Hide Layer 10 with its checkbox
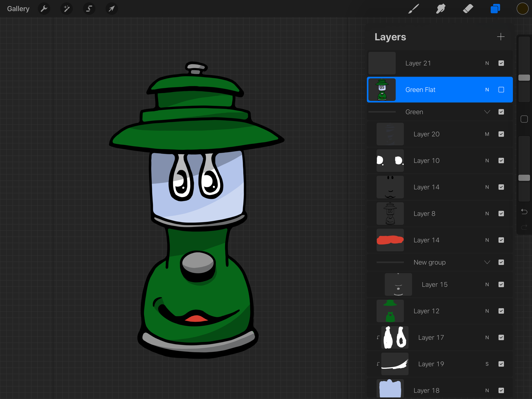This screenshot has width=532, height=399. click(501, 161)
